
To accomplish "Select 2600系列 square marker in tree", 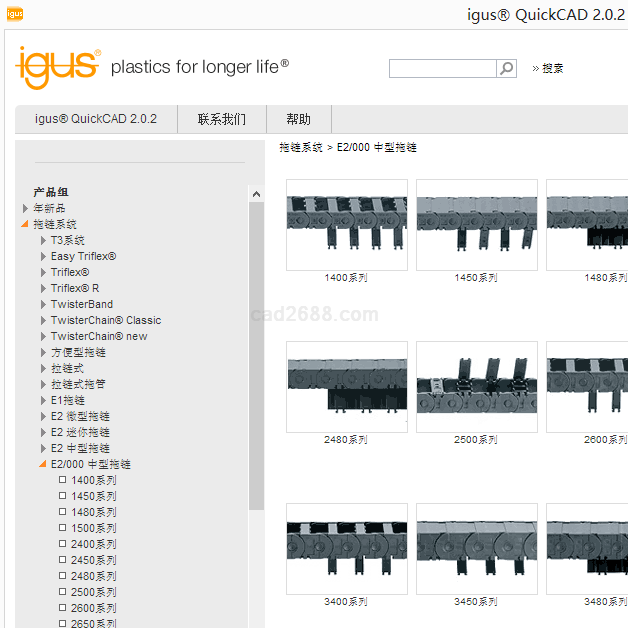I will pyautogui.click(x=62, y=608).
